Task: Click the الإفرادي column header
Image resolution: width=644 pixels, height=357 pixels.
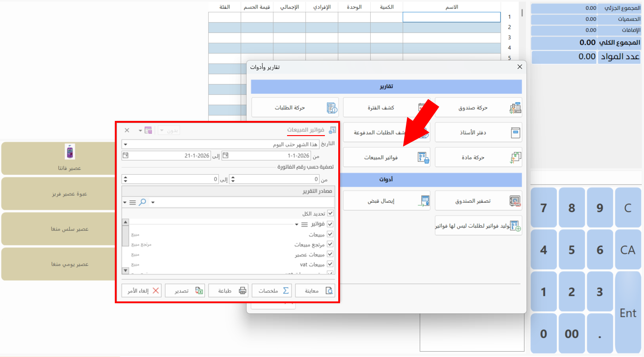Action: point(322,7)
